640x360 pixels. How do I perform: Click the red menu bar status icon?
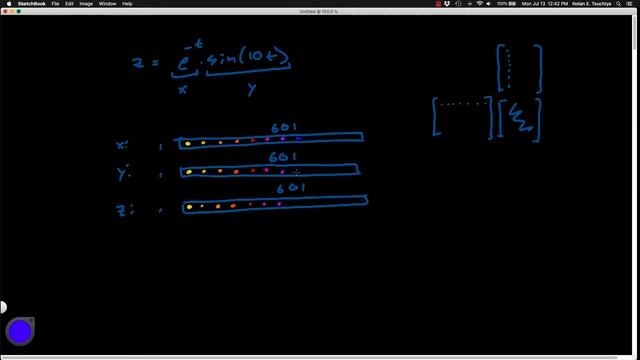pyautogui.click(x=438, y=4)
